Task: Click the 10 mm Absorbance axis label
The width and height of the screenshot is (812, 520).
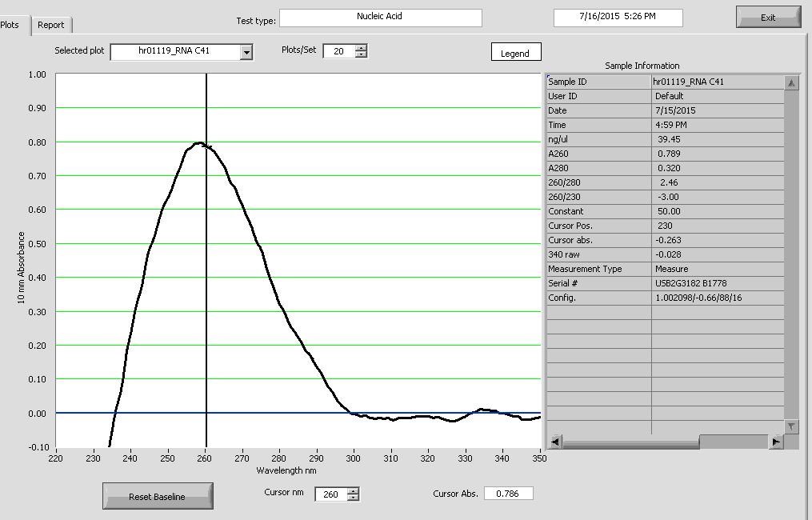Action: pyautogui.click(x=22, y=267)
